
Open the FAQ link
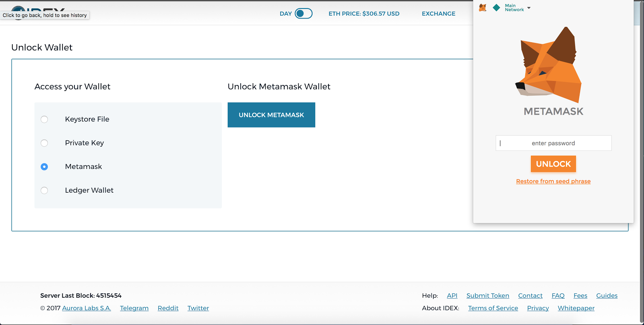click(x=558, y=296)
